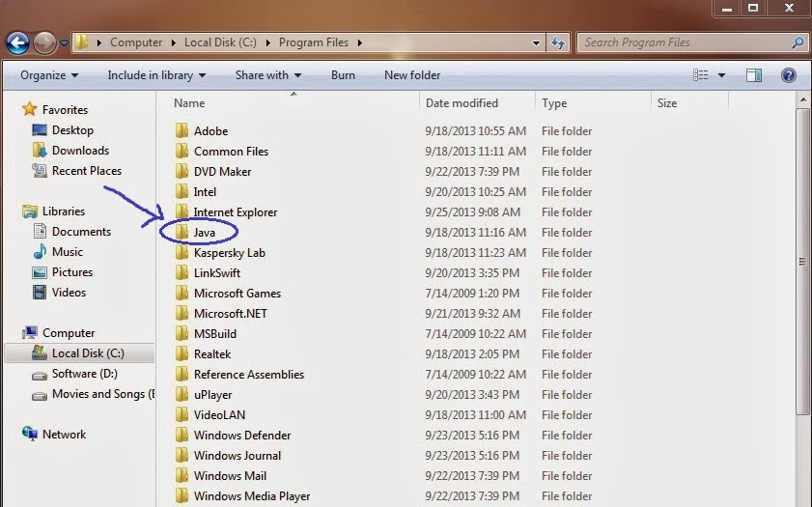Screen dimensions: 812x507
Task: Select the Reference Assemblies folder icon
Action: click(182, 374)
